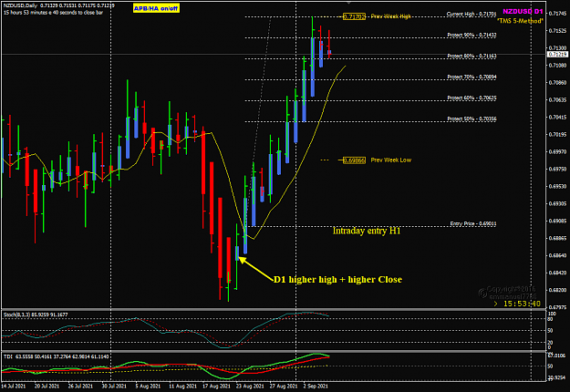The image size is (570, 392).
Task: Click the '15 hours 53 minutes' bar close text
Action: click(x=53, y=13)
